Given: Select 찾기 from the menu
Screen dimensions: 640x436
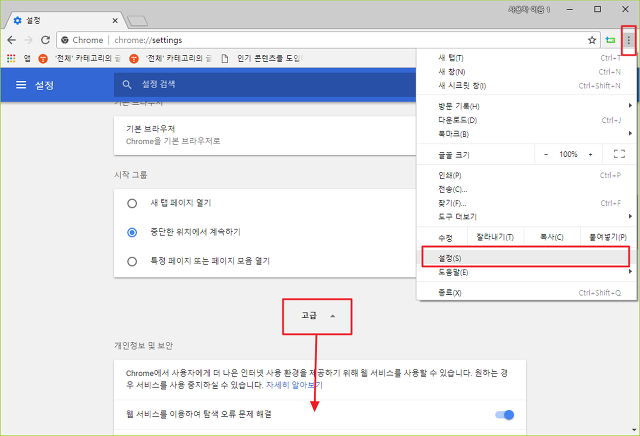Looking at the screenshot, I should [527, 203].
